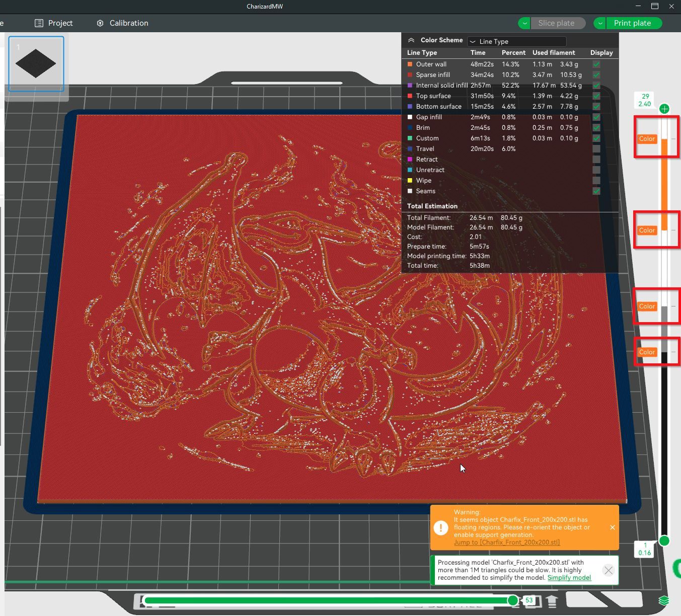
Task: Collapse the Color Scheme panel with the double chevron
Action: 411,40
